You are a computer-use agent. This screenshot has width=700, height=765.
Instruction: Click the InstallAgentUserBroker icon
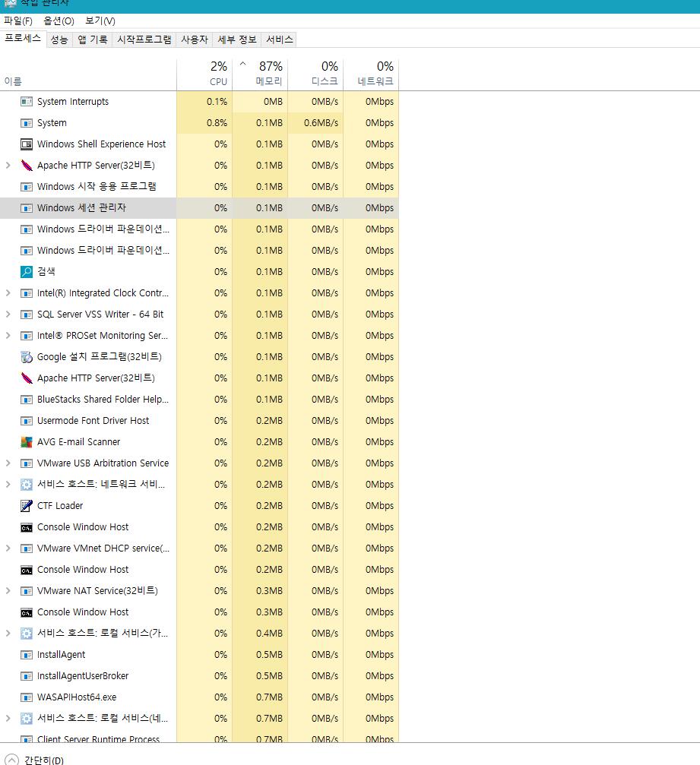click(x=27, y=675)
